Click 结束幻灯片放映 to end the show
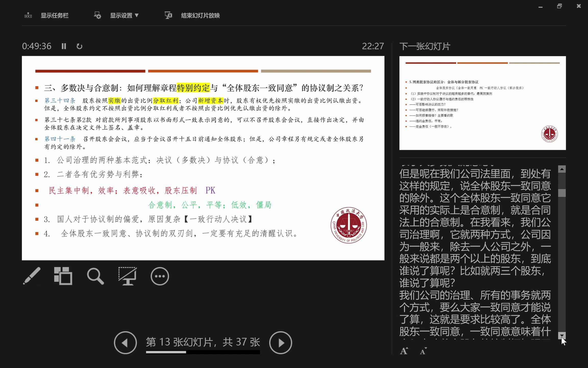The image size is (588, 368). 200,16
